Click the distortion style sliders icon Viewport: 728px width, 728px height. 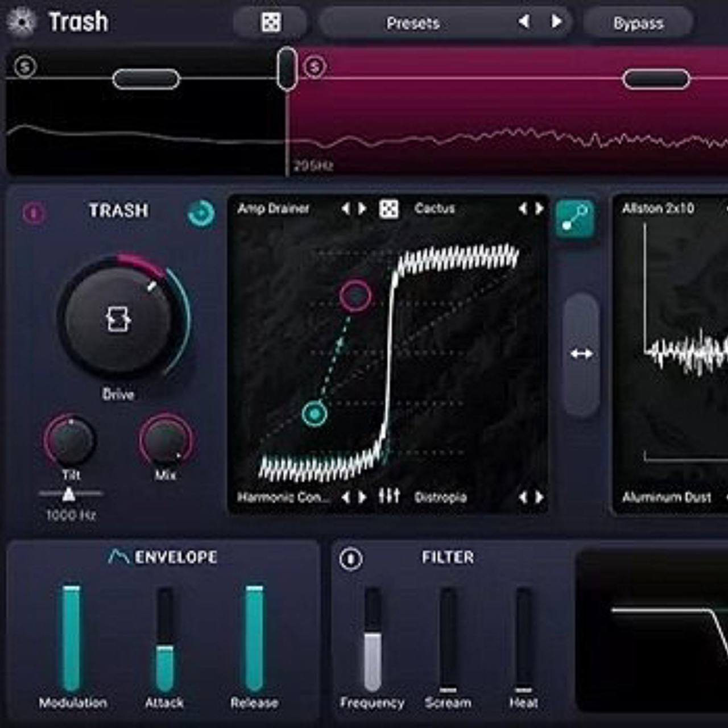pyautogui.click(x=389, y=496)
